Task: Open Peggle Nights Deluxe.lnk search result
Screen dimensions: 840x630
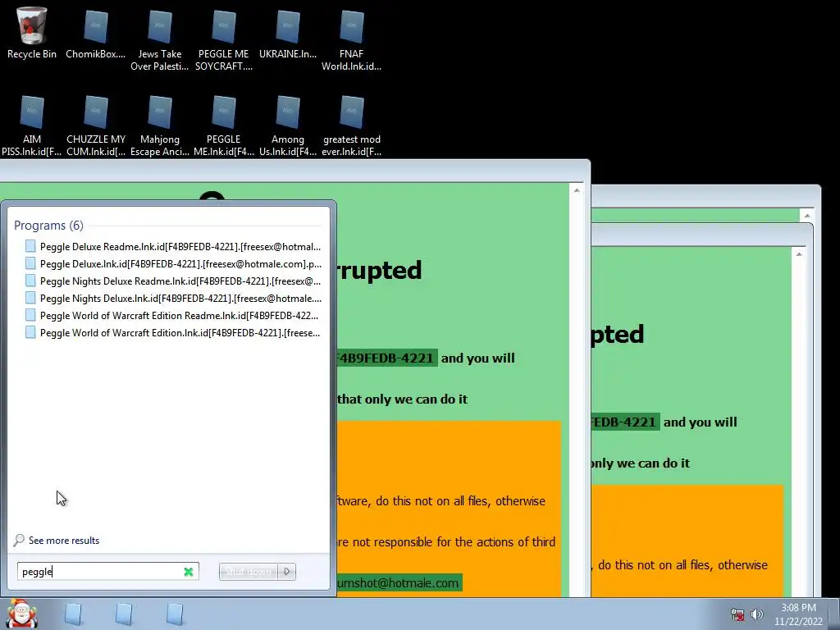Action: [172, 298]
